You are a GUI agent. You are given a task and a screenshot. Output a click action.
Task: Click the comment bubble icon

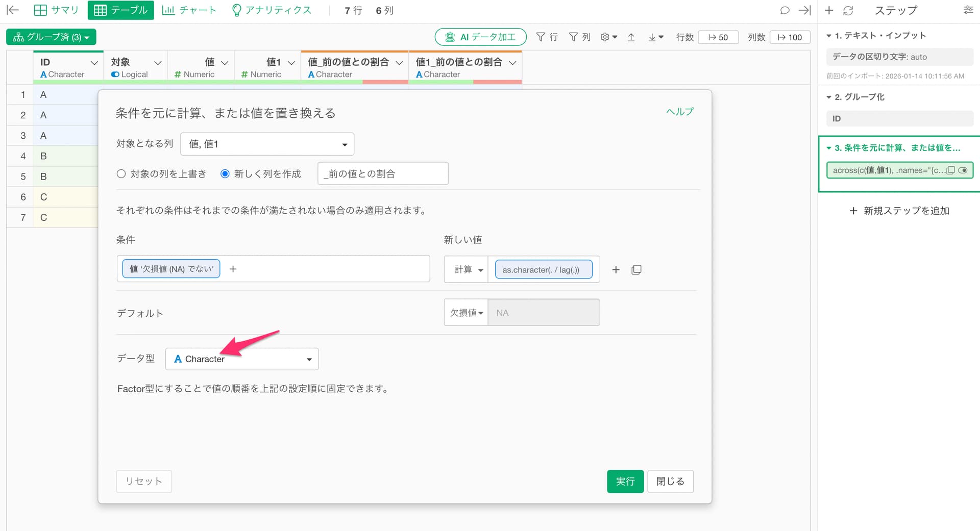click(785, 10)
